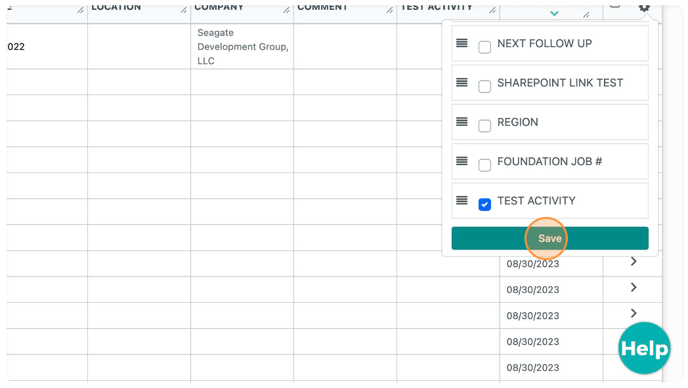Click reorder handle for FOUNDATION JOB #
This screenshot has width=688, height=388.
coord(462,161)
